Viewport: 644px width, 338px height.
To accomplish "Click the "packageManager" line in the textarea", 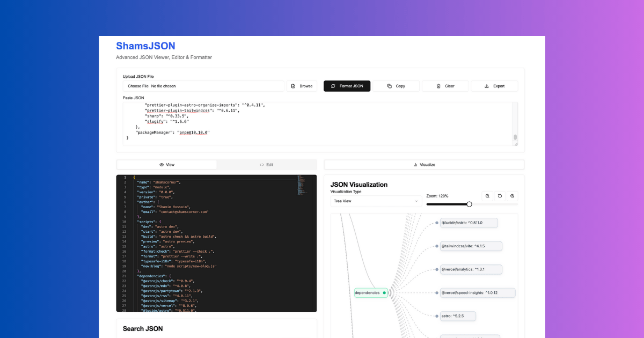I will [x=172, y=132].
